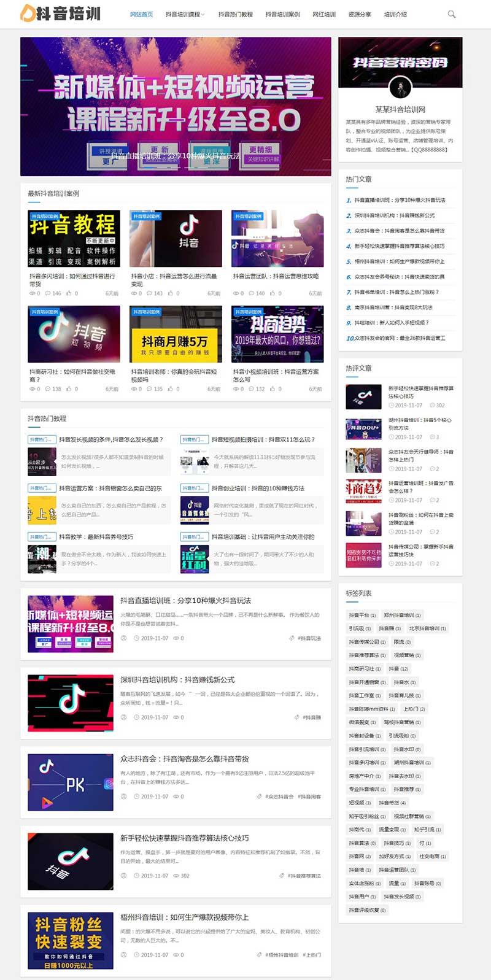
Task: Open 湖州抖音培训：抖音5个核心引流方法 sidebar title
Action: 421,424
